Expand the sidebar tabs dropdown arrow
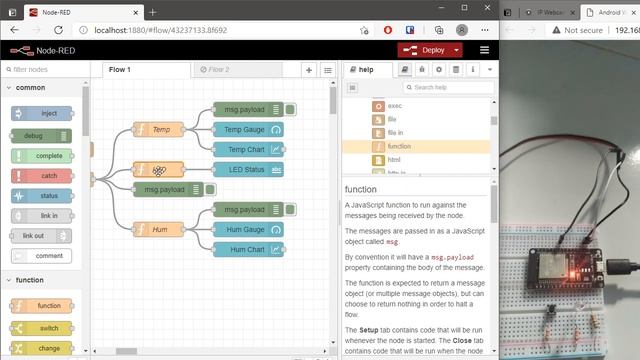The height and width of the screenshot is (360, 640). 490,70
